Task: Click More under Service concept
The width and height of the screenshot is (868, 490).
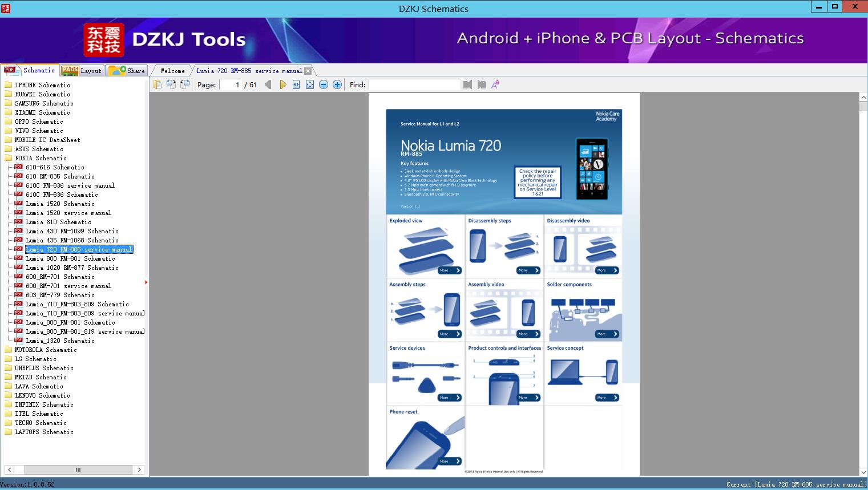Action: [x=607, y=398]
